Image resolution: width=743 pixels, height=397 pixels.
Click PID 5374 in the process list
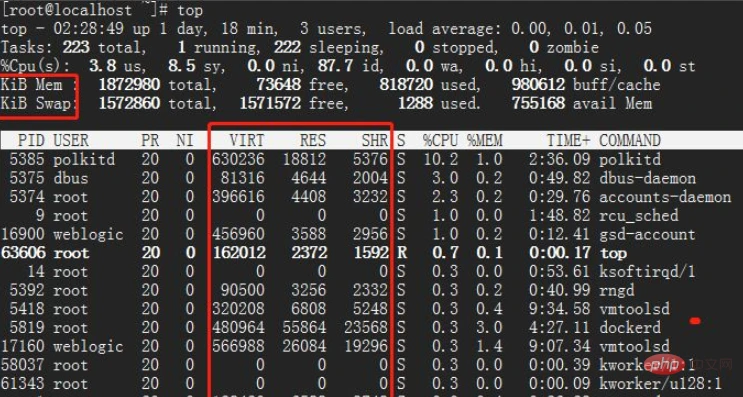tap(27, 197)
